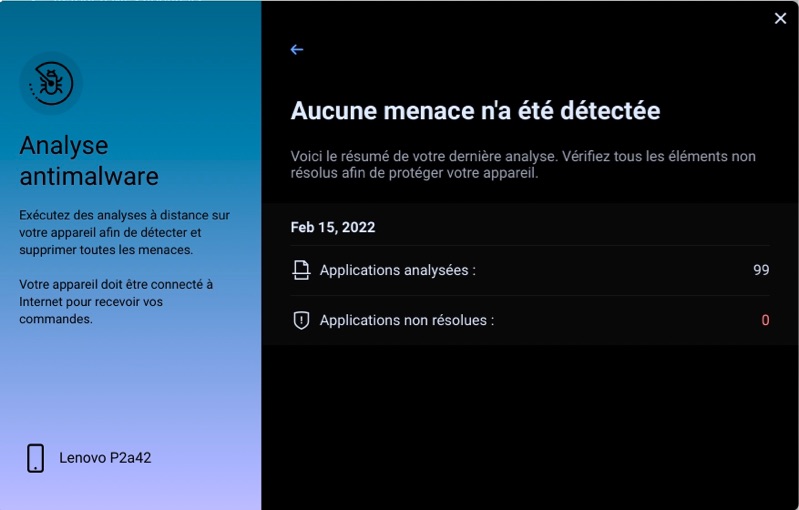Select the Lenovo P2a42 device name
This screenshot has height=510, width=799.
point(105,458)
